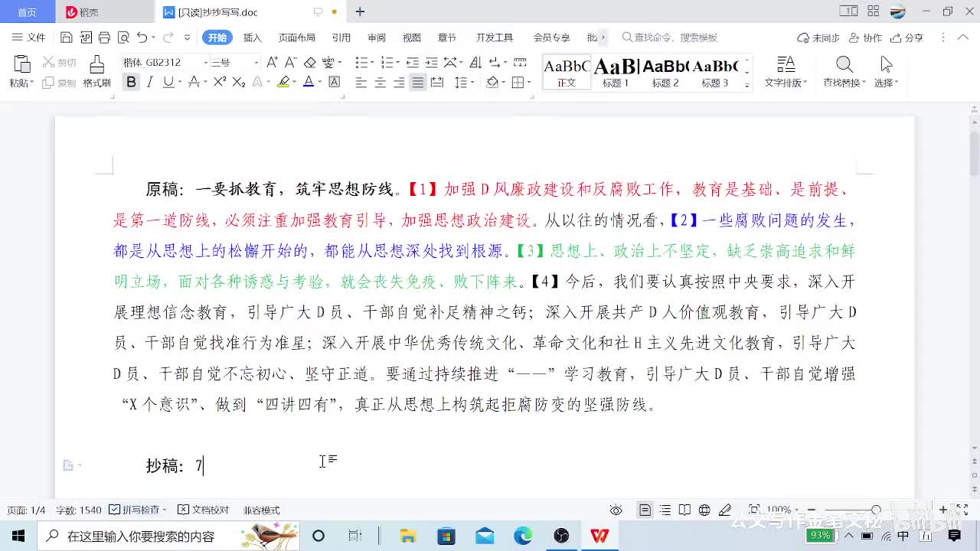Undo the last action
980x551 pixels.
click(x=142, y=37)
